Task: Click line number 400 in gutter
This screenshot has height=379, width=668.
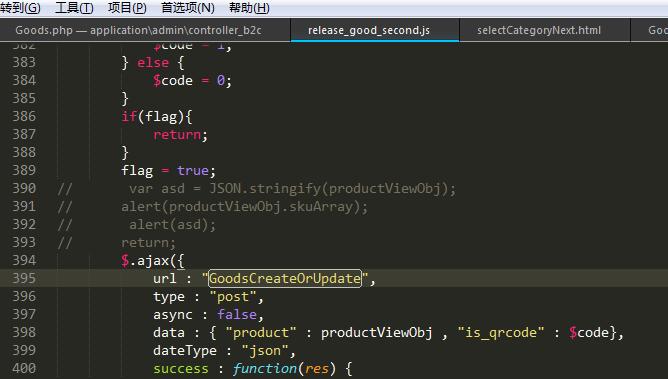Action: [24, 368]
